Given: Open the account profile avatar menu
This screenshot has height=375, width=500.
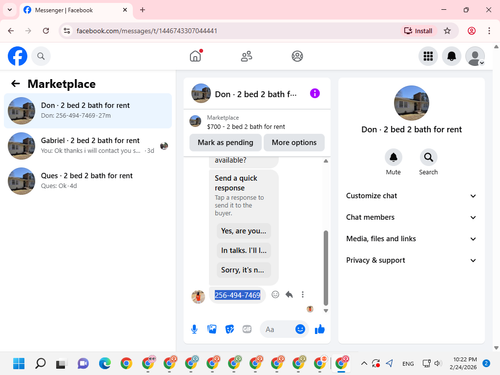Looking at the screenshot, I should tap(475, 56).
